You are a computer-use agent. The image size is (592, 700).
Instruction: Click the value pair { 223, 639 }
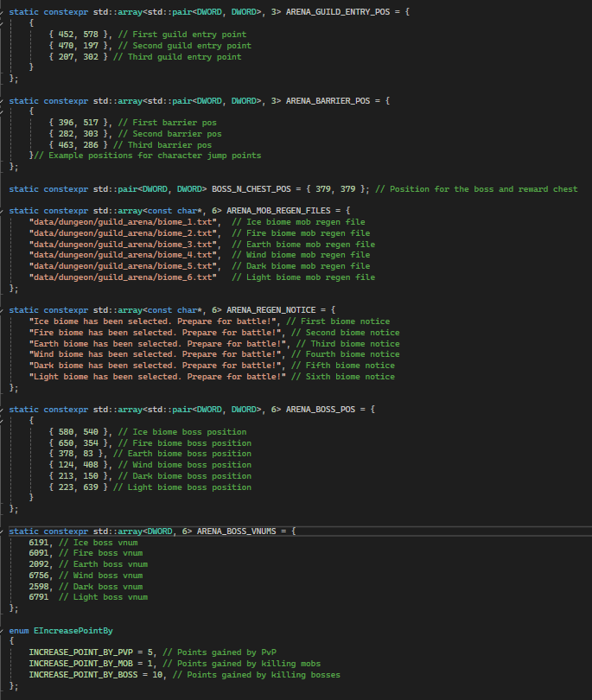coord(78,487)
